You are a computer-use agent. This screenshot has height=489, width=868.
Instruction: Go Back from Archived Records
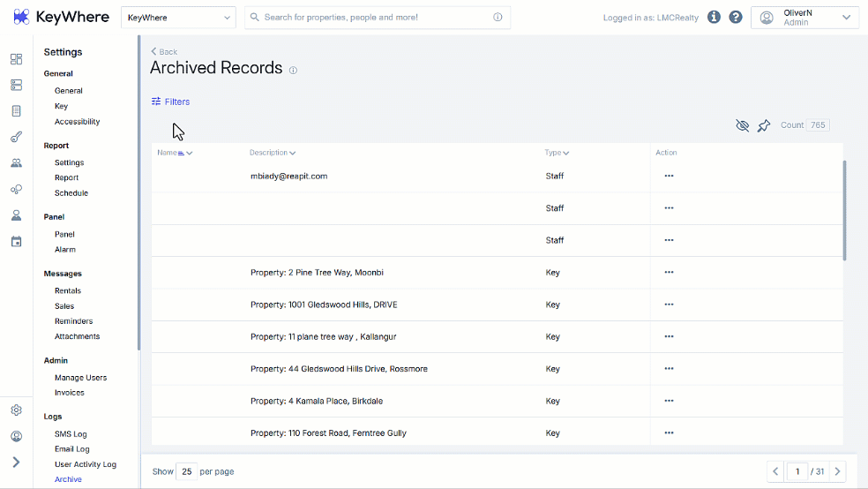pos(164,51)
